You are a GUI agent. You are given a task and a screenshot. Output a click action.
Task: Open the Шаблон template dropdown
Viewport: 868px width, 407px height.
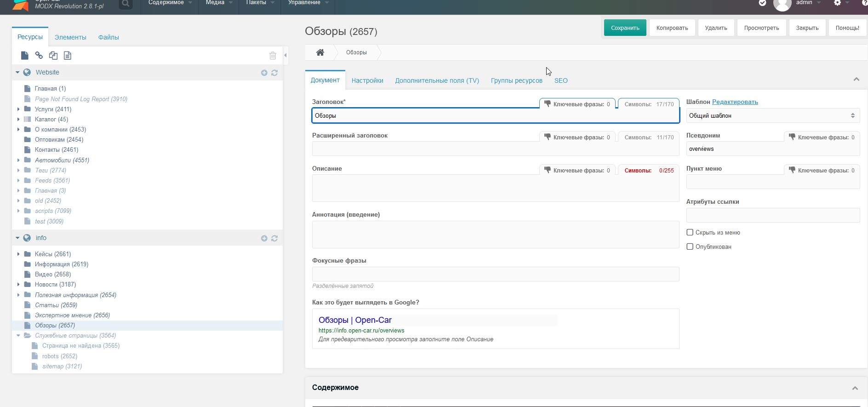(772, 116)
